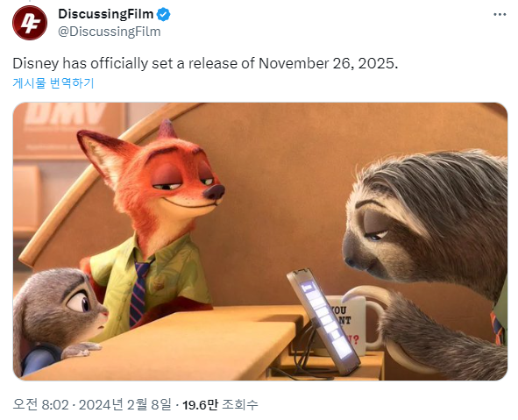Image resolution: width=518 pixels, height=420 pixels.
Task: Open the three-dot more options menu
Action: (500, 14)
